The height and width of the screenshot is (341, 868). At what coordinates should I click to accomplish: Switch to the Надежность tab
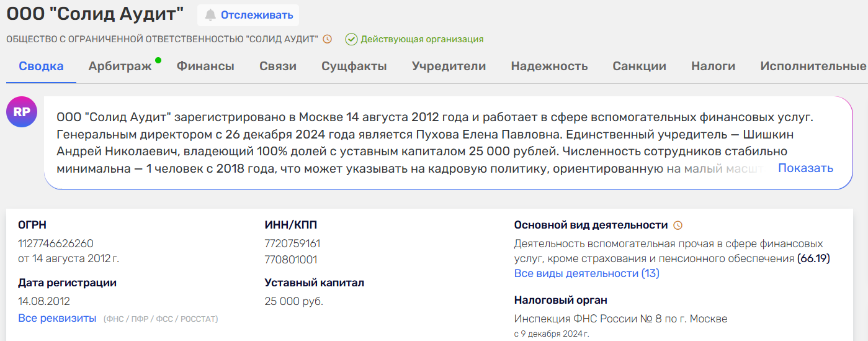pyautogui.click(x=549, y=66)
